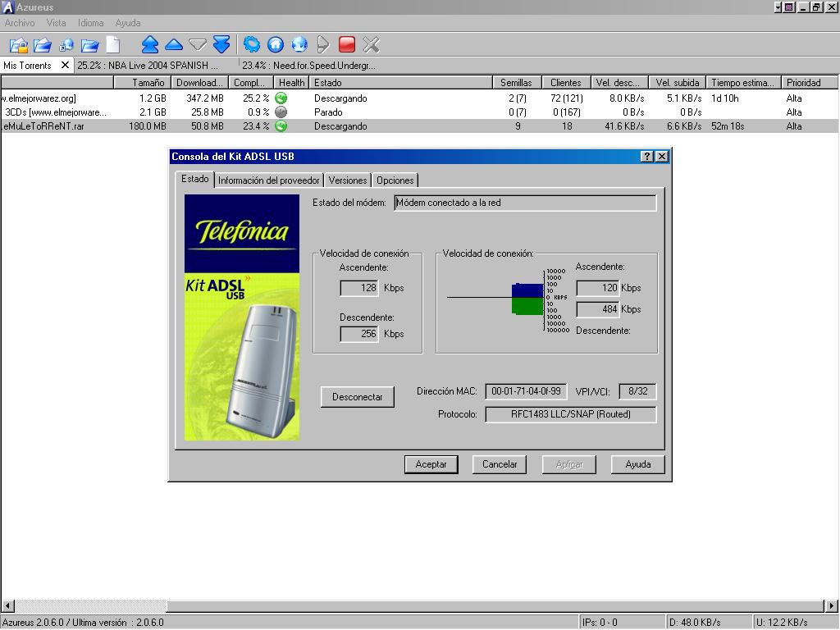The width and height of the screenshot is (840, 630).
Task: Click the horizontal scrollbar left arrow
Action: (7, 606)
